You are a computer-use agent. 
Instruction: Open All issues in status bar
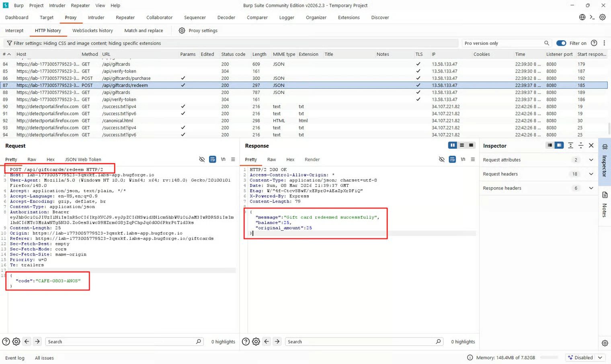[44, 358]
